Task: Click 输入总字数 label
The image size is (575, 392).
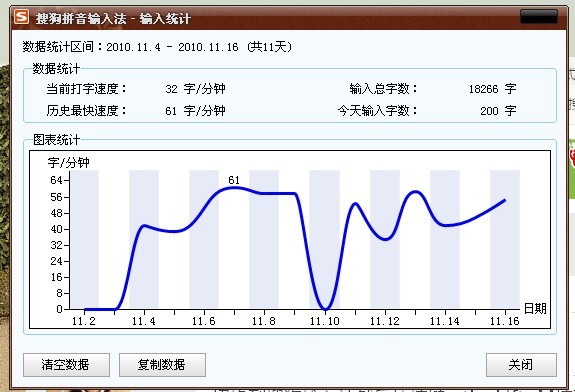Action: (383, 89)
